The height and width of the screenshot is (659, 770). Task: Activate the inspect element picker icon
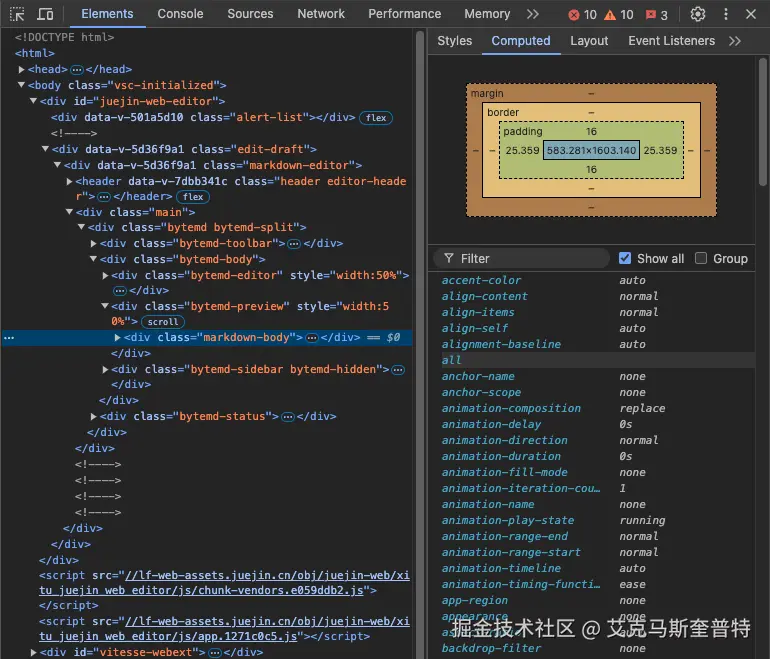click(18, 14)
